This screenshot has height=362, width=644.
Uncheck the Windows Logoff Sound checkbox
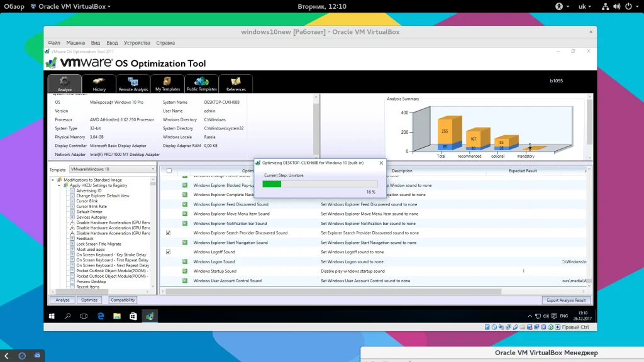[x=169, y=252]
